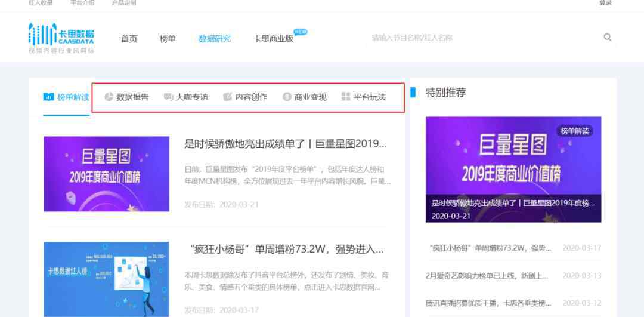The image size is (644, 317).
Task: Open the 巨量星图 article thumbnail in list
Action: (x=106, y=174)
